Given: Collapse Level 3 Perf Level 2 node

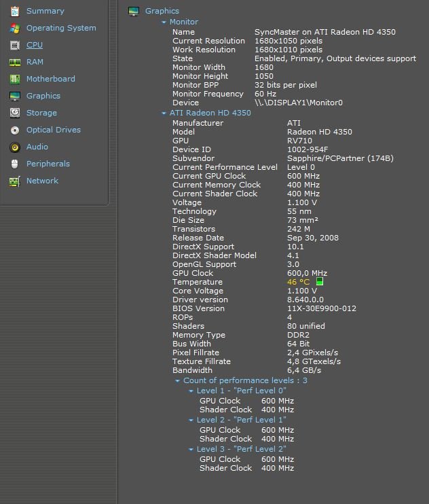Looking at the screenshot, I should coord(191,449).
